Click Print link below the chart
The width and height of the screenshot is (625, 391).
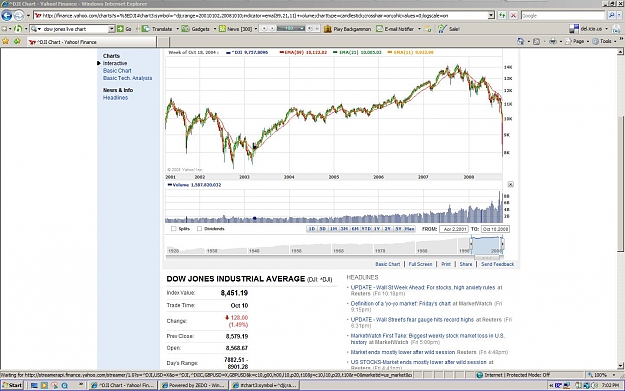coord(446,264)
